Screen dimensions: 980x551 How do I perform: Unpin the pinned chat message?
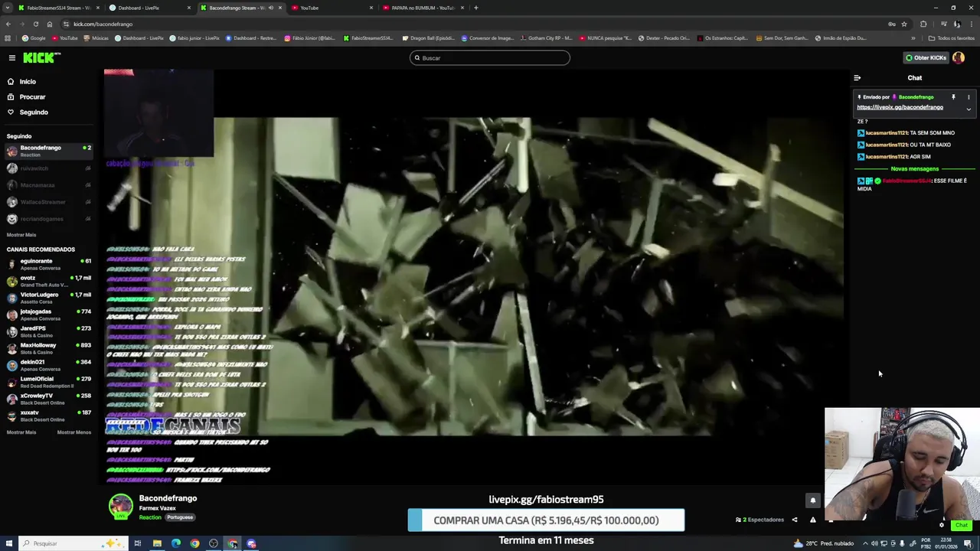click(x=953, y=97)
